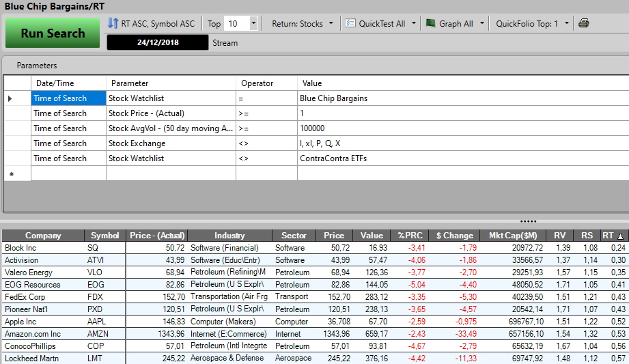Click the AAPL symbol cell

tap(105, 322)
